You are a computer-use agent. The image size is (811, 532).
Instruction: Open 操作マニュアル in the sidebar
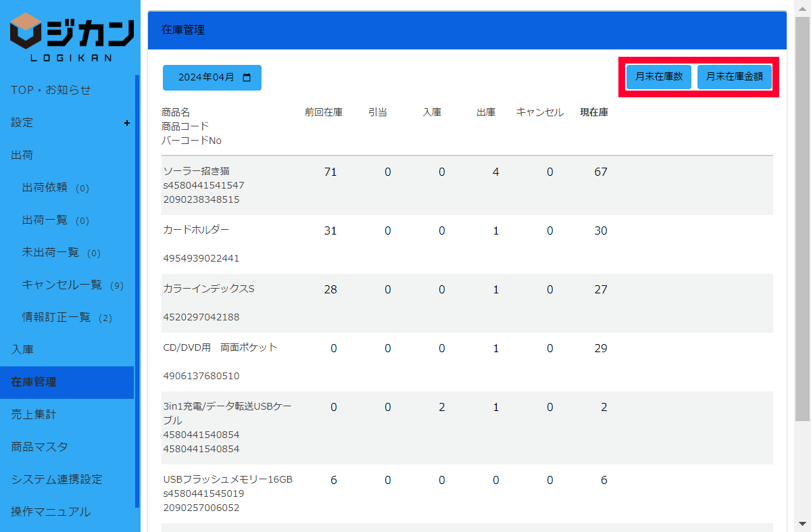51,512
